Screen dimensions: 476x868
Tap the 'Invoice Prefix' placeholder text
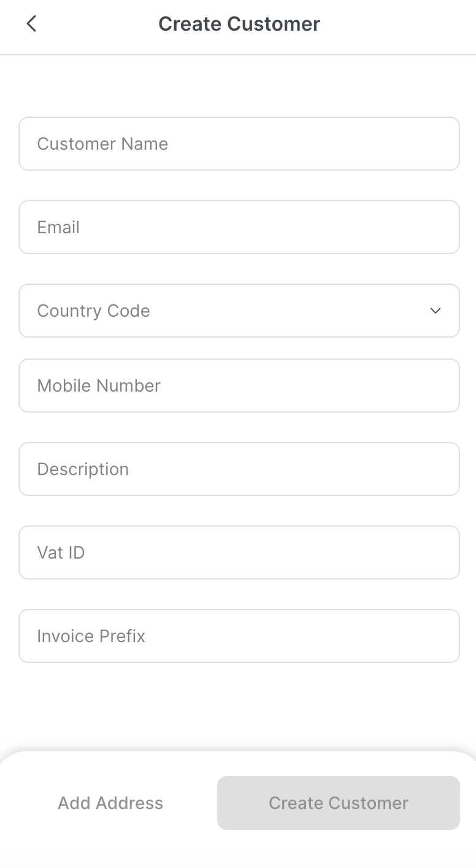pos(91,636)
